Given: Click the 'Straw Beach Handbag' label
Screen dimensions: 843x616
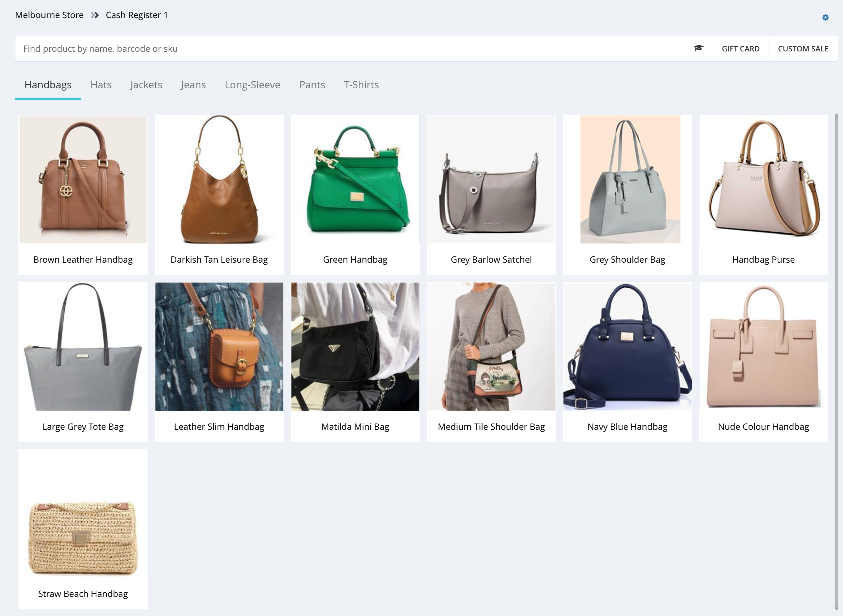Looking at the screenshot, I should pyautogui.click(x=83, y=594).
